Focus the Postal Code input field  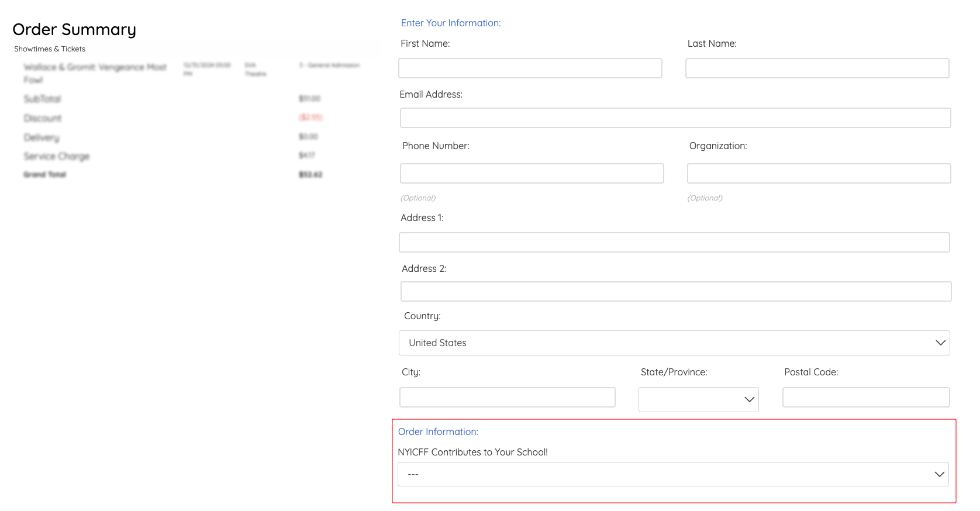[865, 398]
